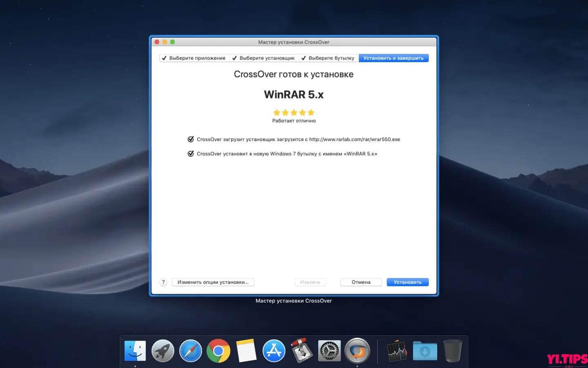Click the Установить button
Image resolution: width=588 pixels, height=368 pixels.
(x=407, y=282)
